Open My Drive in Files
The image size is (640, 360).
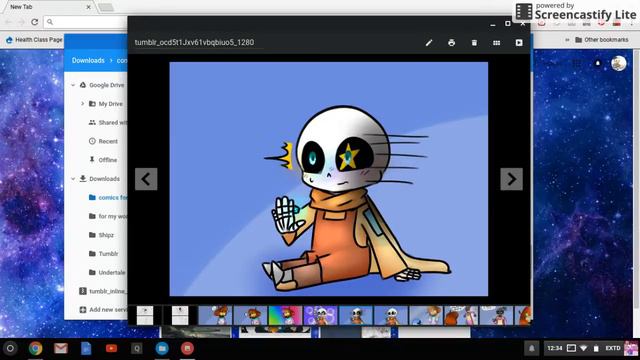110,104
